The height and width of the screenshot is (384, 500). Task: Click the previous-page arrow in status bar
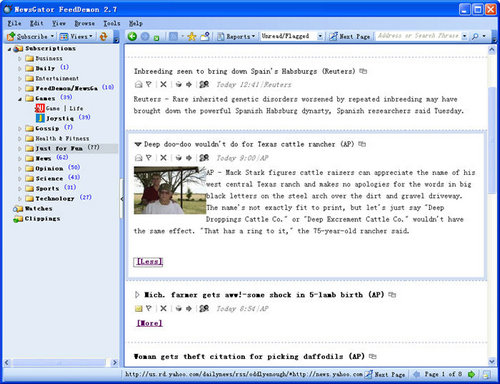[x=416, y=374]
